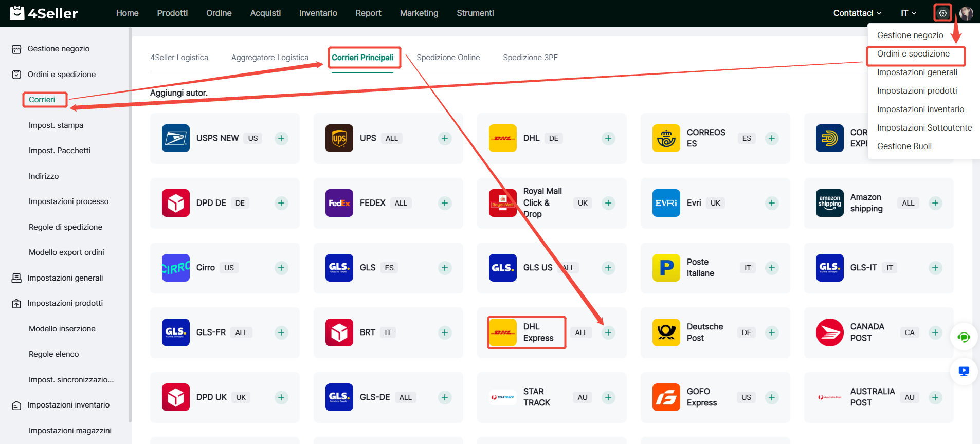
Task: Open the settings gear icon
Action: [x=942, y=13]
